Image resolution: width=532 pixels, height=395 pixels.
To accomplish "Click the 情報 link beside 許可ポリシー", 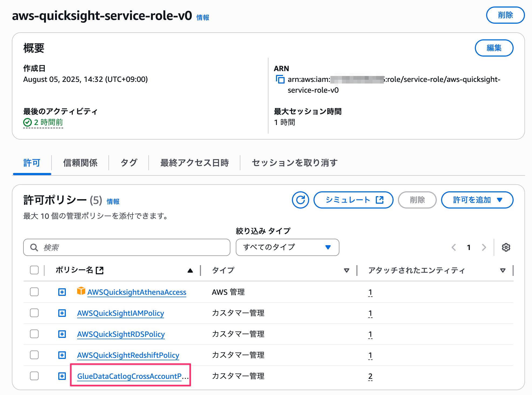I will 113,202.
